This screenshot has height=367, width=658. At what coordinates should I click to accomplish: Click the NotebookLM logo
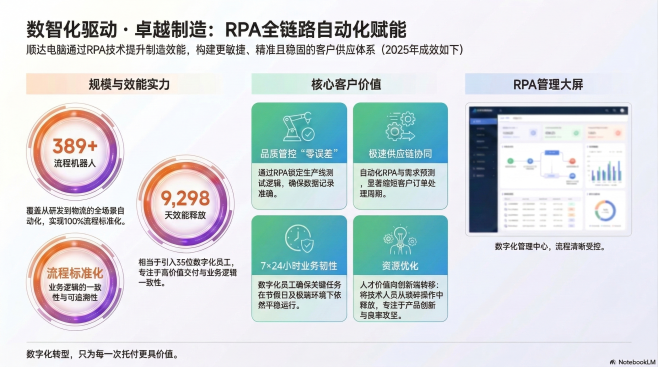pyautogui.click(x=632, y=362)
